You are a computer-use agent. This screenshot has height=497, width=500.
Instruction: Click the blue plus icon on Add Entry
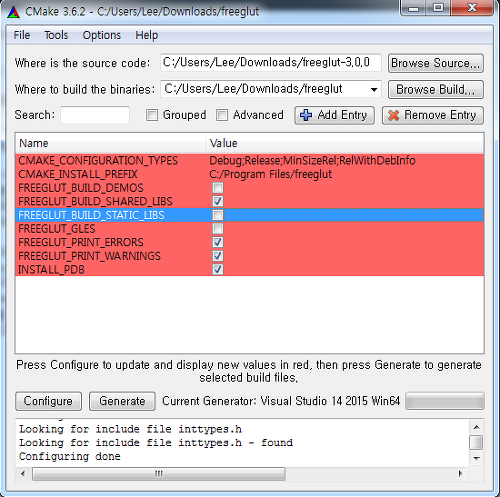pyautogui.click(x=306, y=115)
